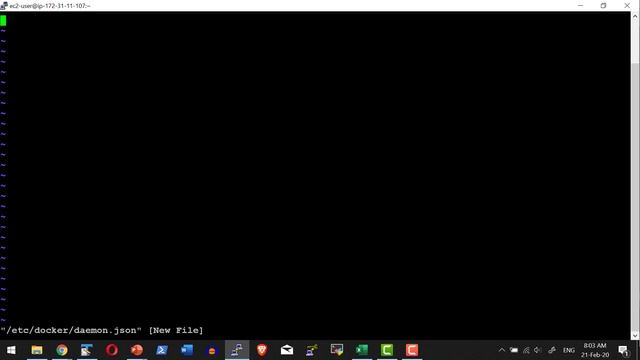Open the monitor icon left of Excel

click(x=337, y=350)
